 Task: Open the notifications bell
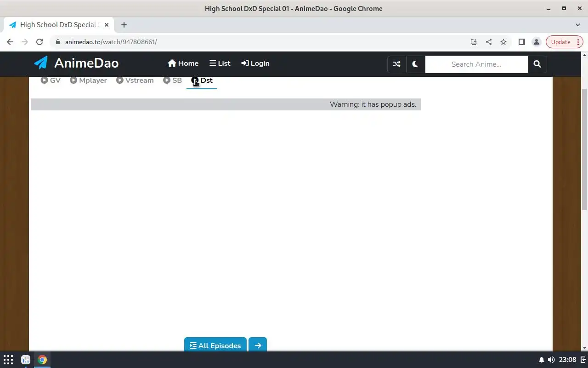(542, 360)
